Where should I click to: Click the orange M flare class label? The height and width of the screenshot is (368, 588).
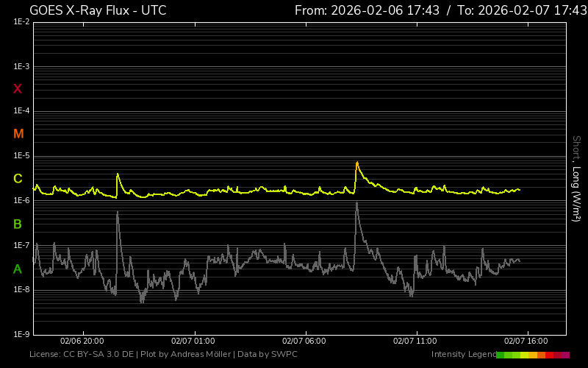point(18,134)
